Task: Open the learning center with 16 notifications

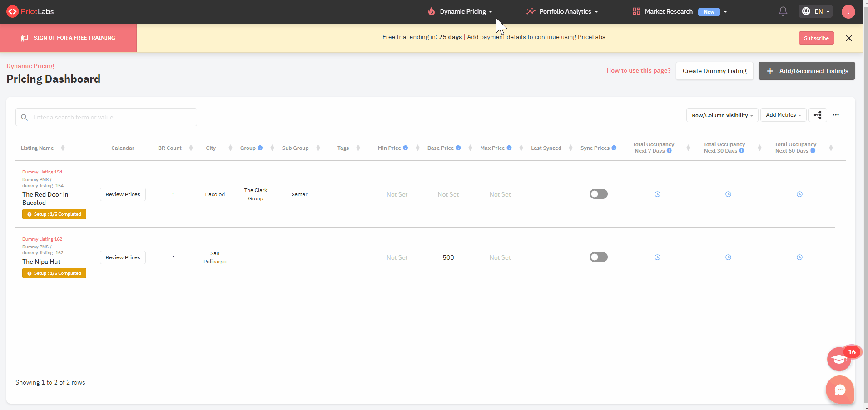Action: (839, 359)
